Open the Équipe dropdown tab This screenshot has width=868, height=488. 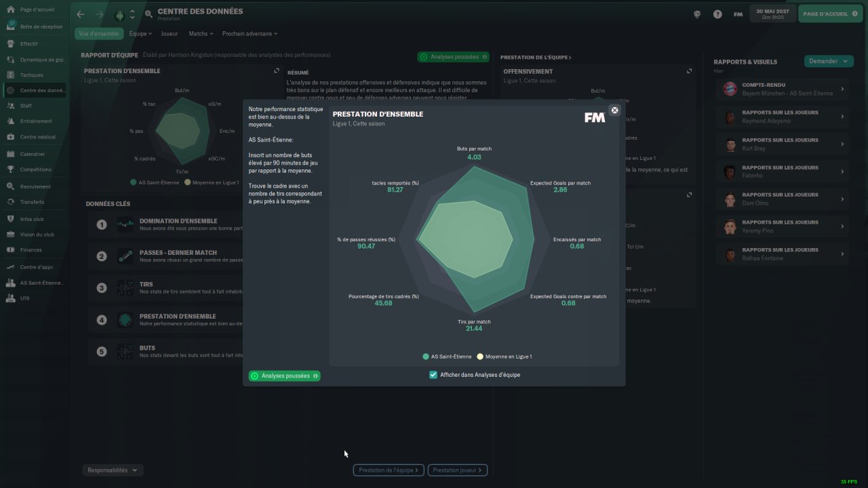[x=140, y=33]
